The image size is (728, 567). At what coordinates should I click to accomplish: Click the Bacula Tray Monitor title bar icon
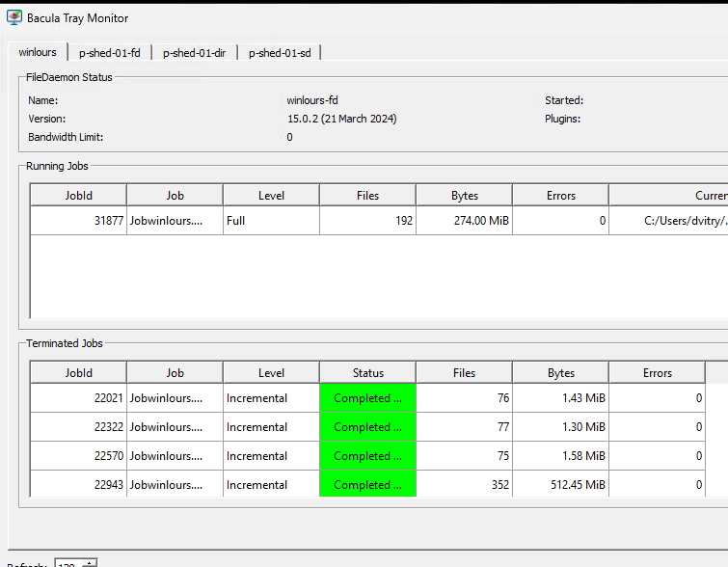13,18
